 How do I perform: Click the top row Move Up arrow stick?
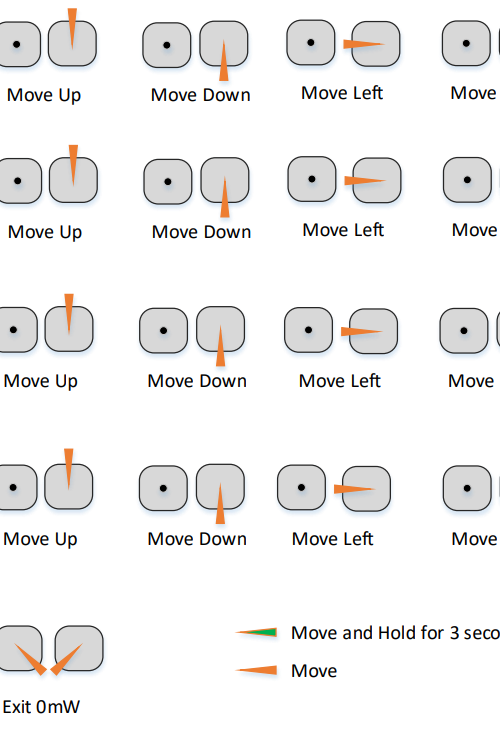pyautogui.click(x=73, y=43)
